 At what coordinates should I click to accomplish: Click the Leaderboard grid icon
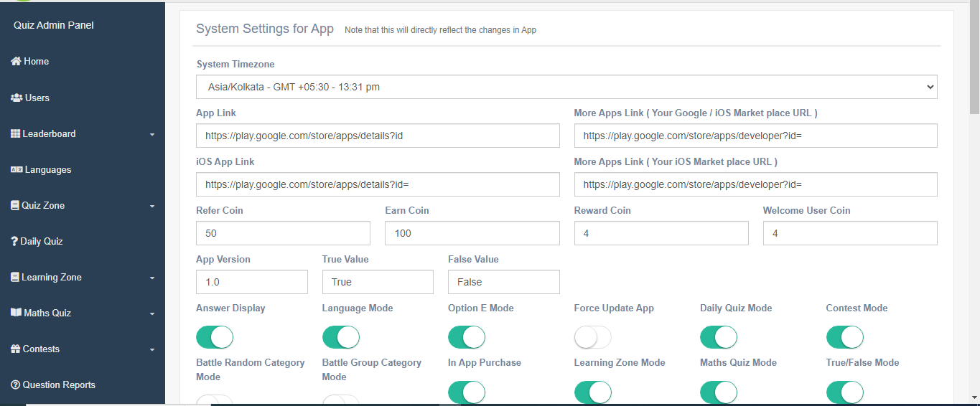click(15, 133)
